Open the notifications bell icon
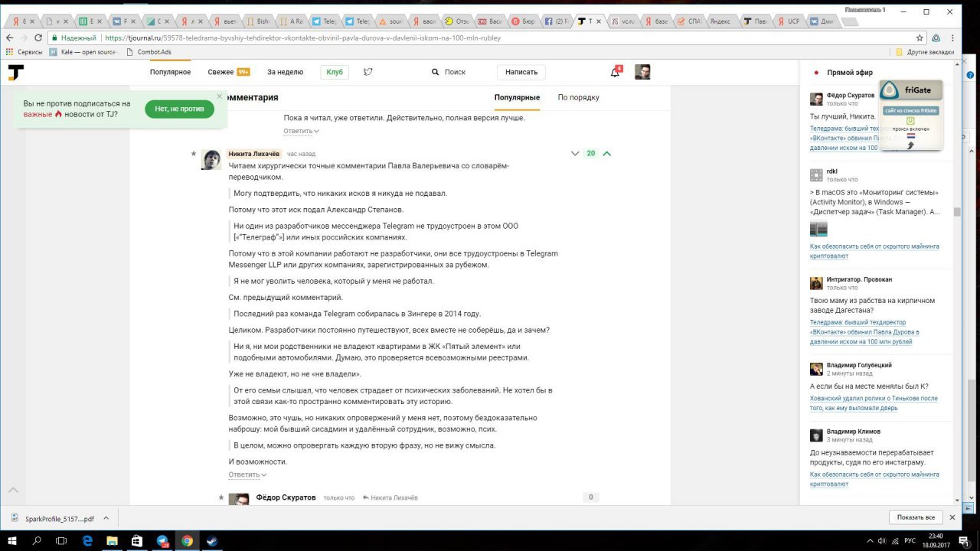Image resolution: width=980 pixels, height=551 pixels. [615, 72]
